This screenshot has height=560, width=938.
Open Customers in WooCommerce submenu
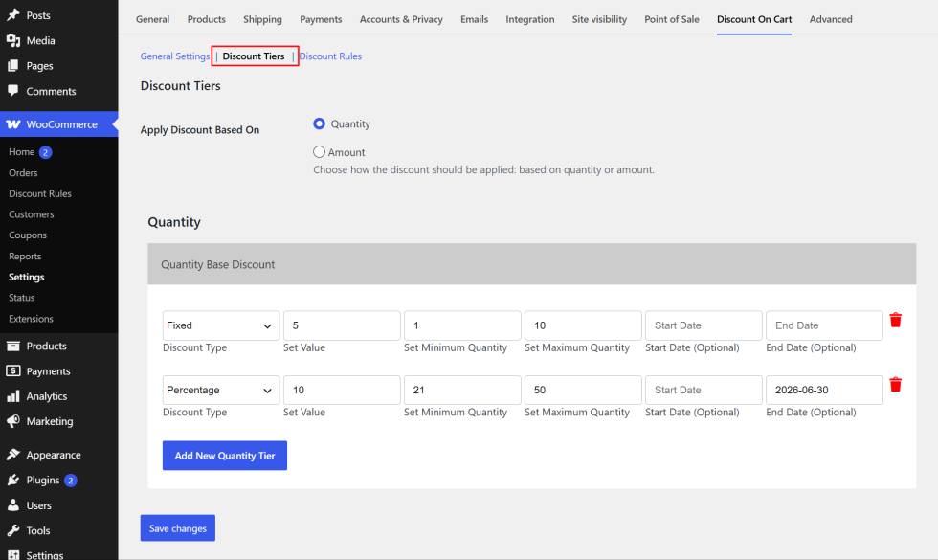[31, 214]
